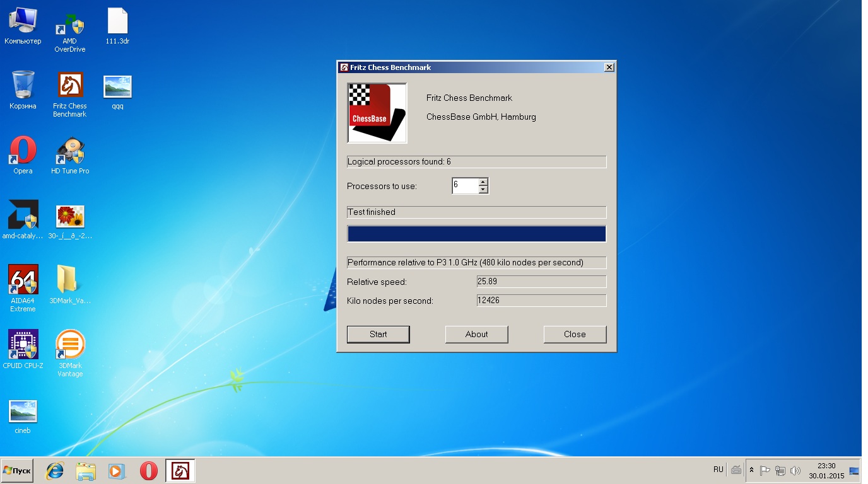The width and height of the screenshot is (868, 484).
Task: Increase processors to use with up arrow
Action: coord(483,182)
